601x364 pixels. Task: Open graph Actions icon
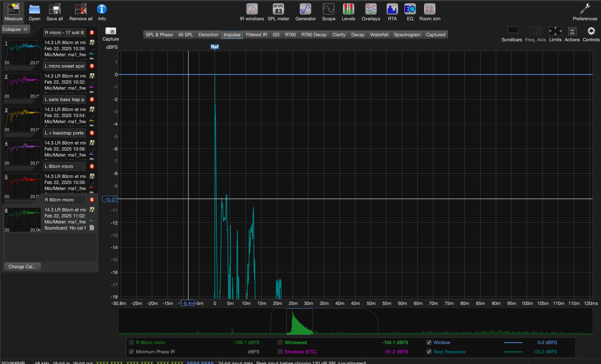[x=572, y=31]
